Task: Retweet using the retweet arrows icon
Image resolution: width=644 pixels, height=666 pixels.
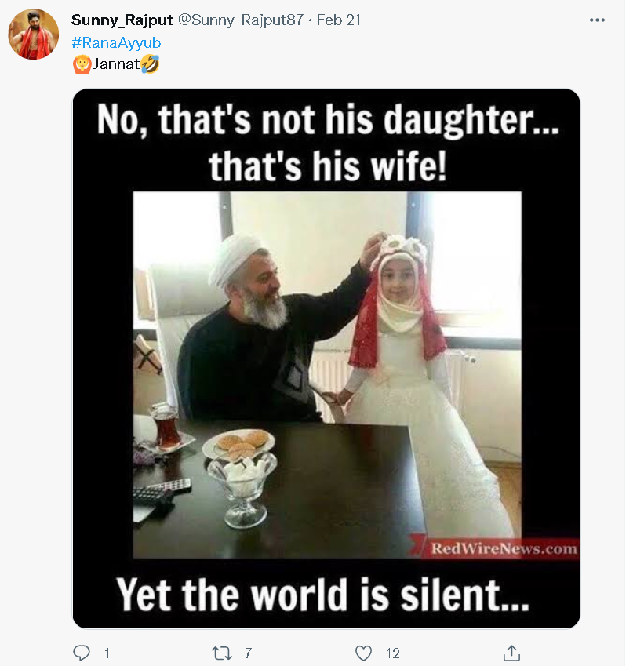Action: pyautogui.click(x=223, y=653)
